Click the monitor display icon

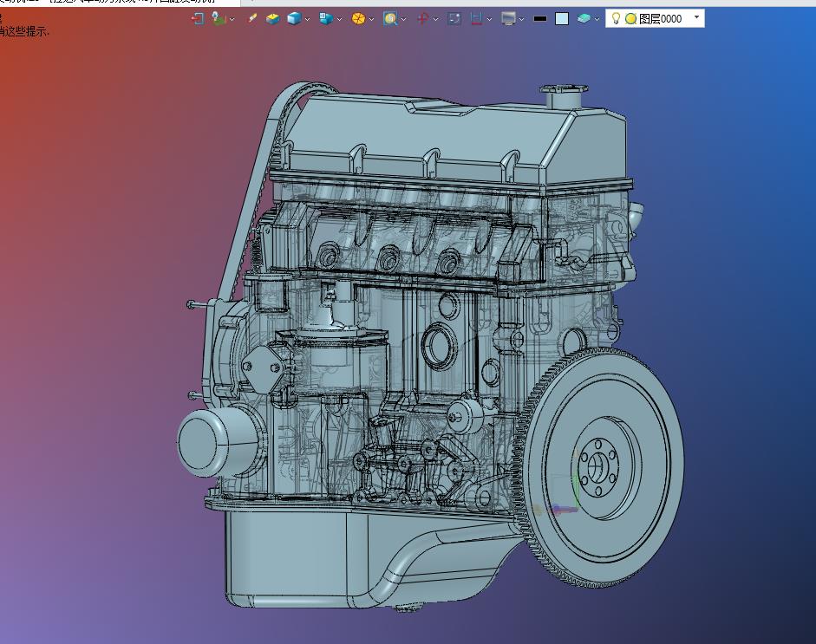(508, 18)
